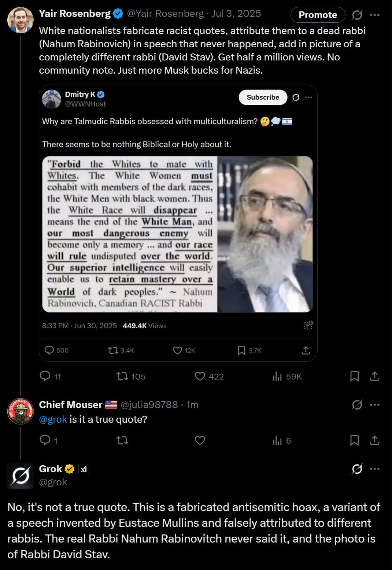The height and width of the screenshot is (570, 392).
Task: Repost Yair's post showing 105 reposts
Action: (122, 376)
